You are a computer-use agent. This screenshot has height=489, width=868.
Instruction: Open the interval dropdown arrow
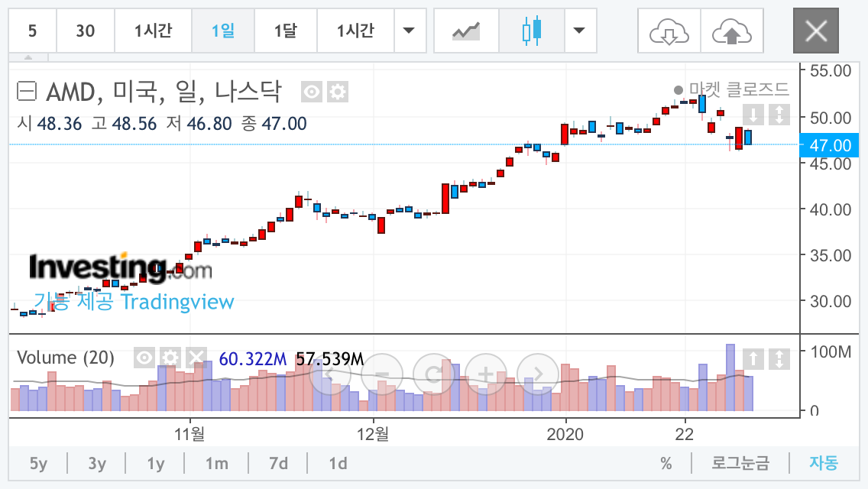[x=409, y=31]
